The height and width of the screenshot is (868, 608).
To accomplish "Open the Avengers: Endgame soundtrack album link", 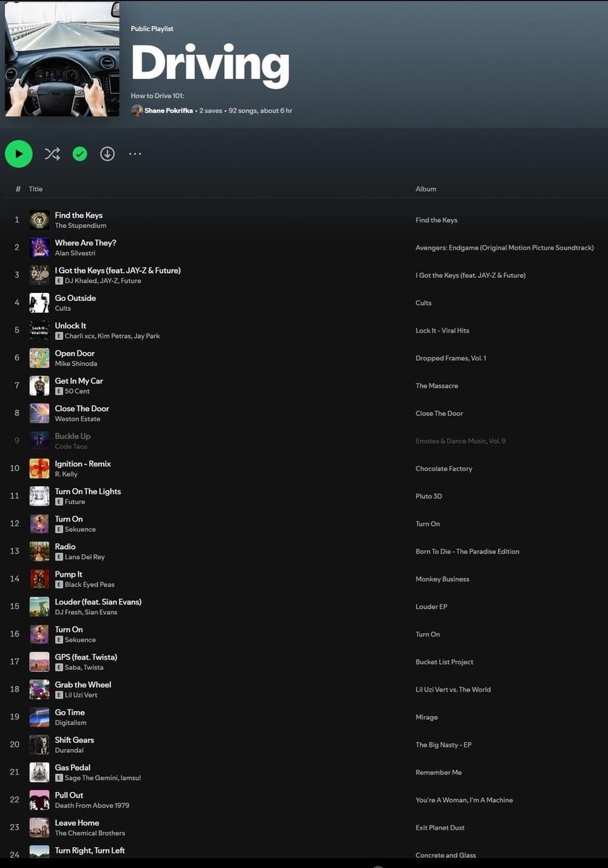I will [505, 247].
